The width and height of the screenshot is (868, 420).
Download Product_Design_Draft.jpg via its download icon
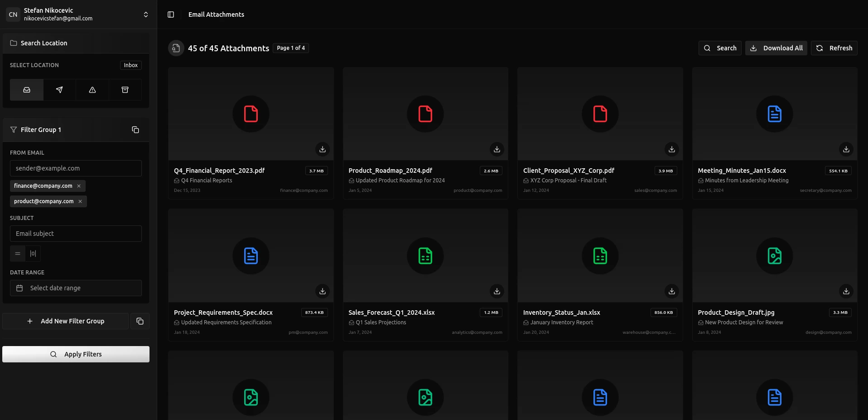[x=846, y=291]
